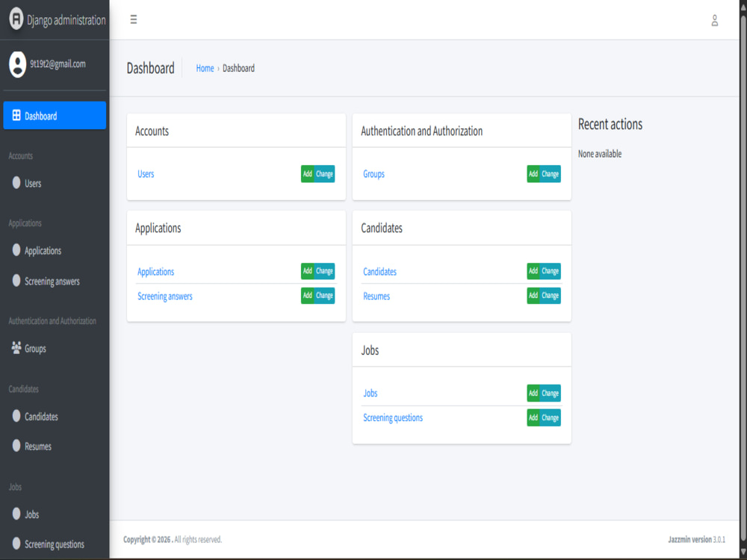Open the Screening answers link in card
747x560 pixels.
click(x=165, y=296)
